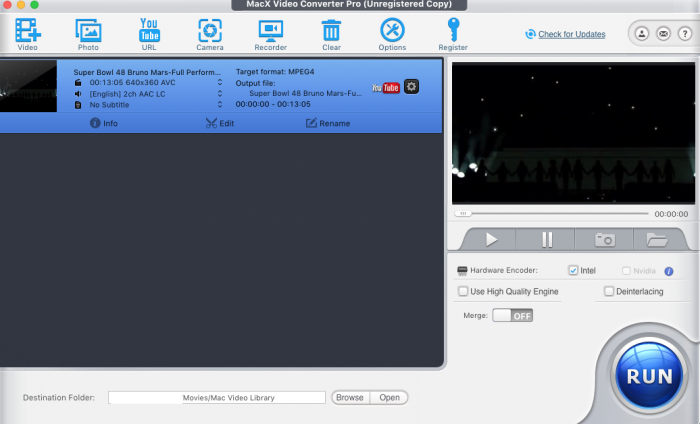Viewport: 700px width, 424px height.
Task: Click the refresh icon beside Check for Updates
Action: pos(530,34)
